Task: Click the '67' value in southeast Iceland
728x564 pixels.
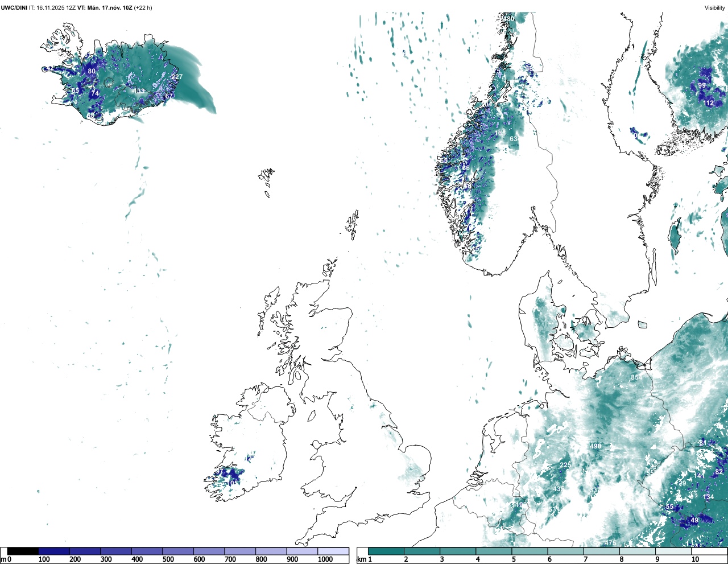Action: (169, 96)
